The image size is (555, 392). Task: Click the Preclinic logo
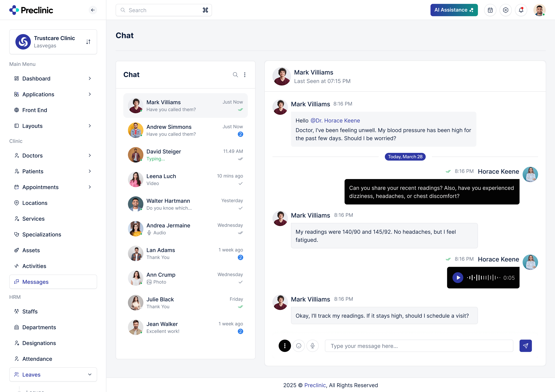[31, 10]
